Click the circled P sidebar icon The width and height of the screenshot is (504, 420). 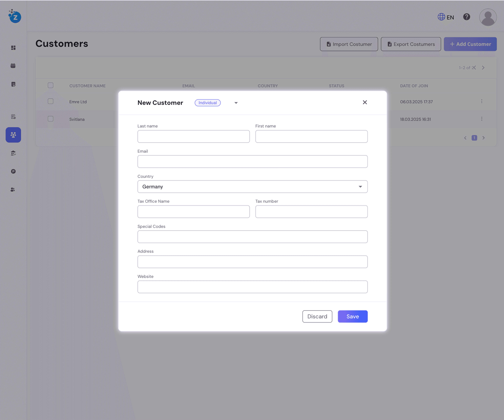click(x=13, y=171)
